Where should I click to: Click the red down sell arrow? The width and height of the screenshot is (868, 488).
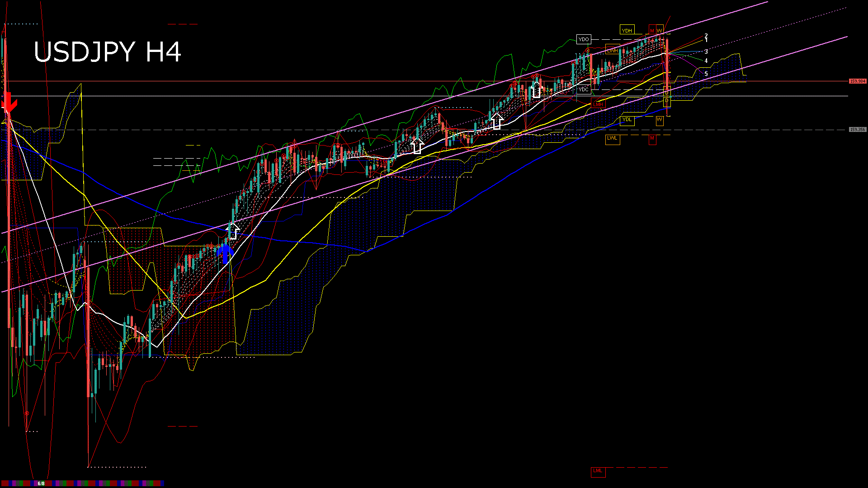click(x=8, y=103)
